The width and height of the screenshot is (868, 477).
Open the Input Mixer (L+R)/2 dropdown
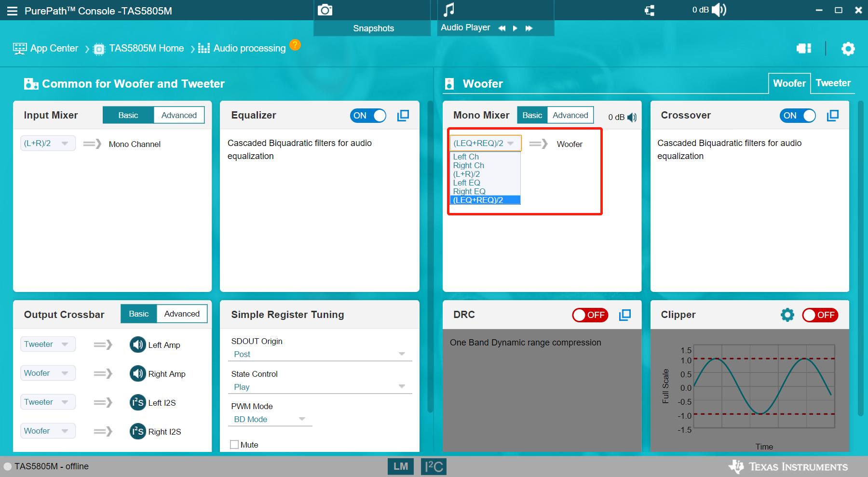point(48,143)
